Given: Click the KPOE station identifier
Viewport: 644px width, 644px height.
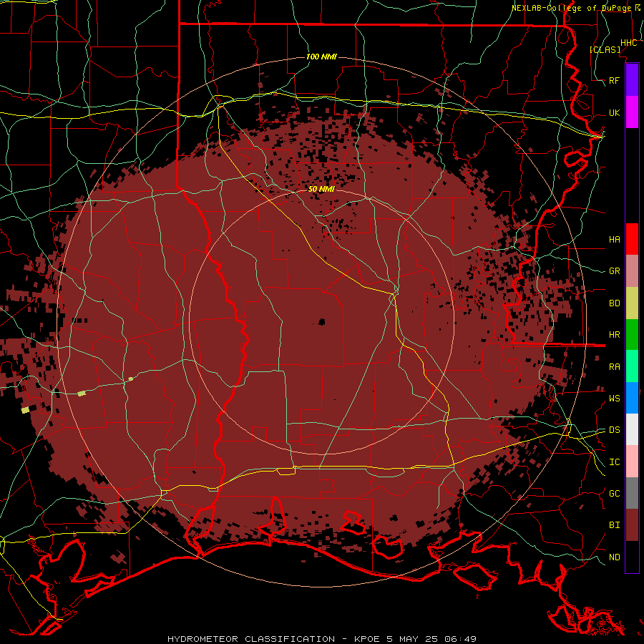Looking at the screenshot, I should 369,639.
